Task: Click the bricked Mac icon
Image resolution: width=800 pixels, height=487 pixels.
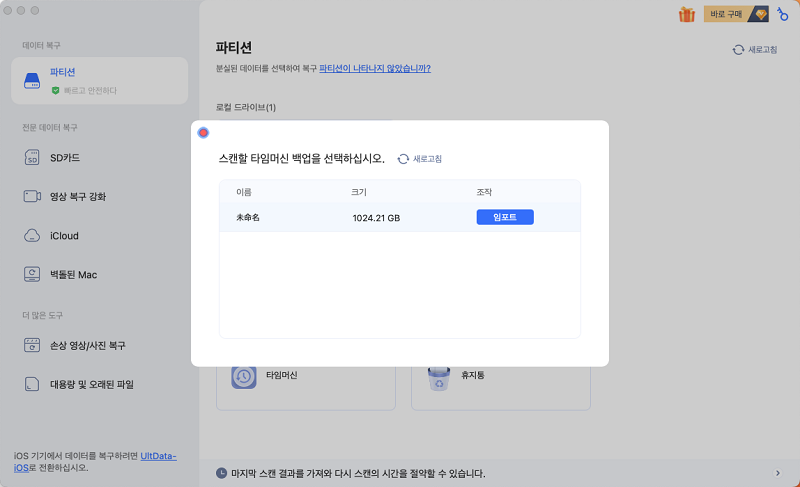Action: click(x=32, y=274)
